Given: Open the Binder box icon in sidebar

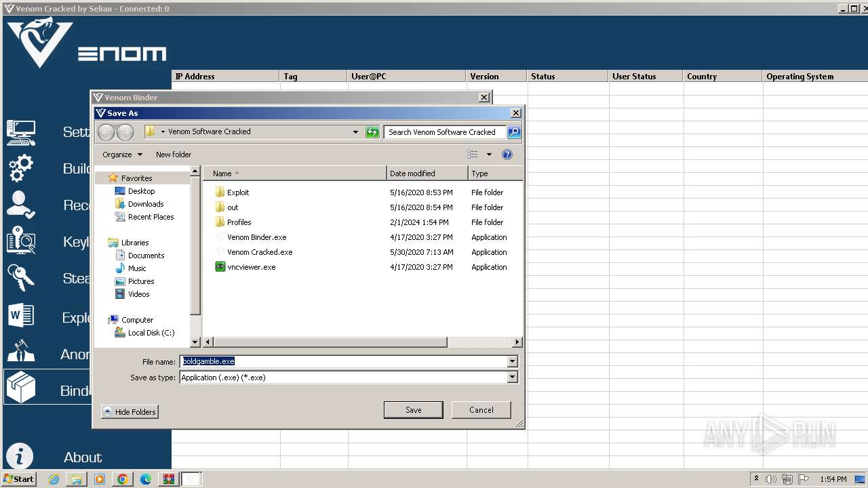Looking at the screenshot, I should coord(21,388).
